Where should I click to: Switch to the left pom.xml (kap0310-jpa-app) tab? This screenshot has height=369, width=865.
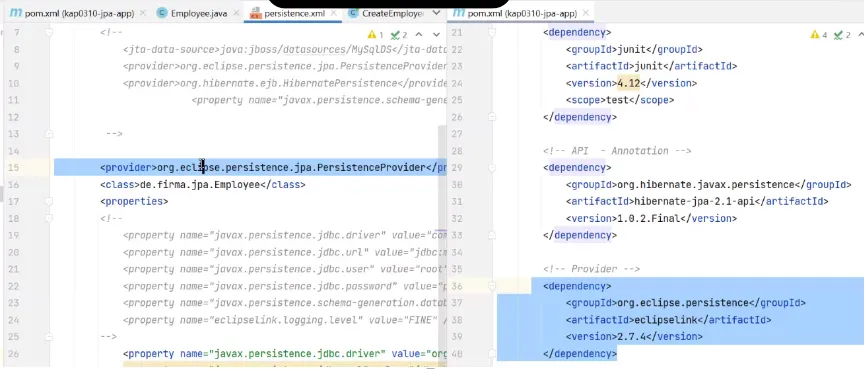point(79,13)
